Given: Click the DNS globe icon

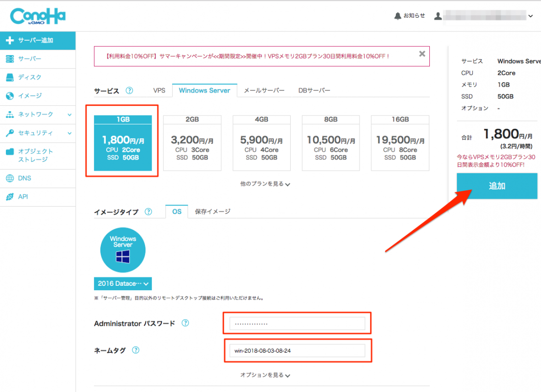Looking at the screenshot, I should [x=10, y=179].
